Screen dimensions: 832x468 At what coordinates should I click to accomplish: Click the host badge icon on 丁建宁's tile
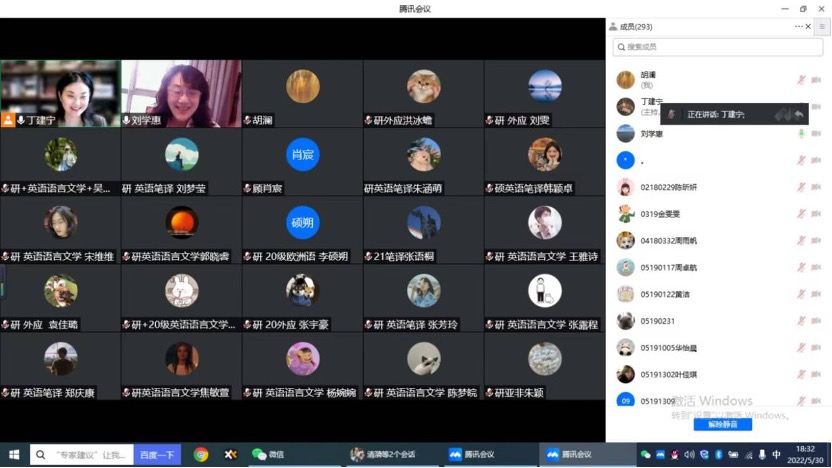coord(8,120)
